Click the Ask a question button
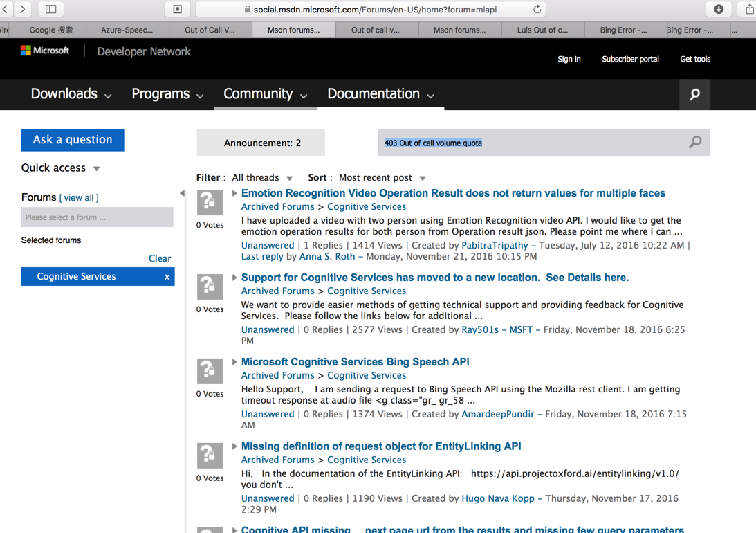The height and width of the screenshot is (533, 756). [x=73, y=140]
